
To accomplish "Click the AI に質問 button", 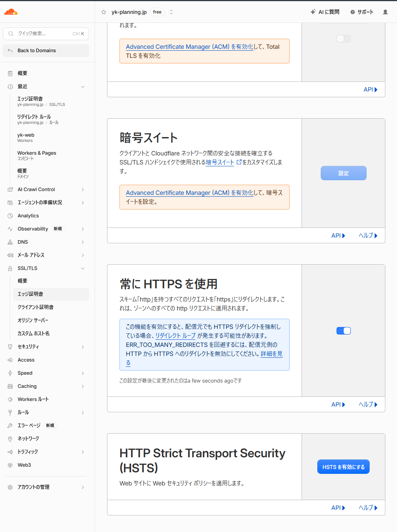I will [x=325, y=12].
